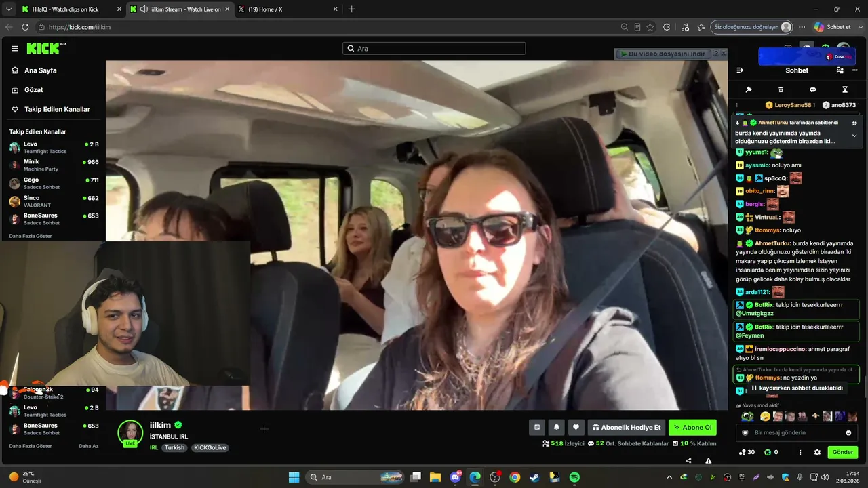The height and width of the screenshot is (488, 868).
Task: Click the Windows taskbar search box
Action: (x=355, y=477)
